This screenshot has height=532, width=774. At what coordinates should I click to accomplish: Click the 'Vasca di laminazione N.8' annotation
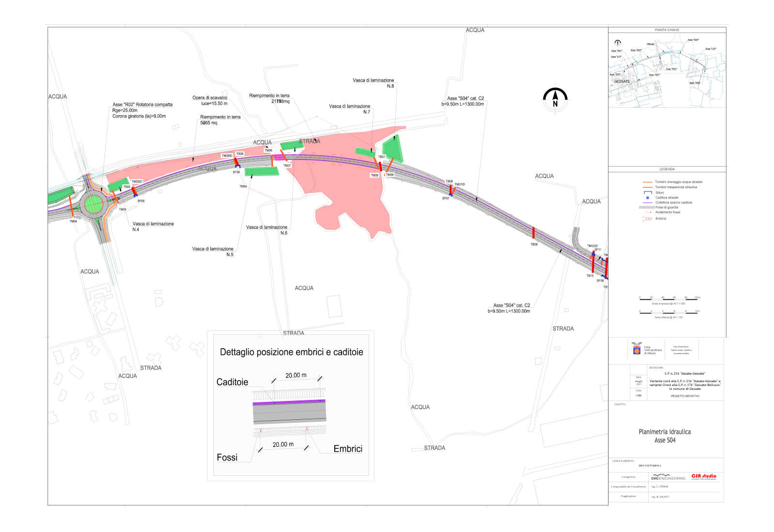pos(373,83)
